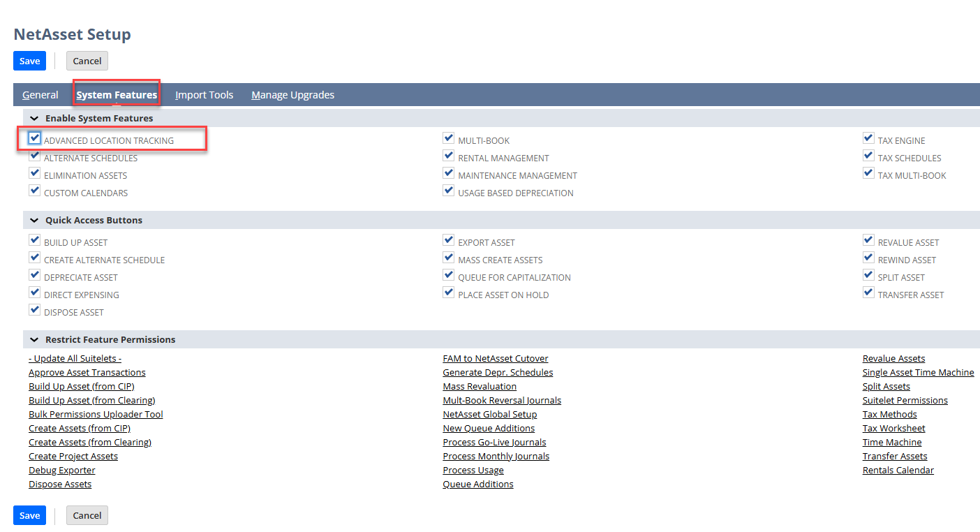Open Mult-Book Reversal Journals link
Screen dimensions: 980x532
[x=502, y=400]
